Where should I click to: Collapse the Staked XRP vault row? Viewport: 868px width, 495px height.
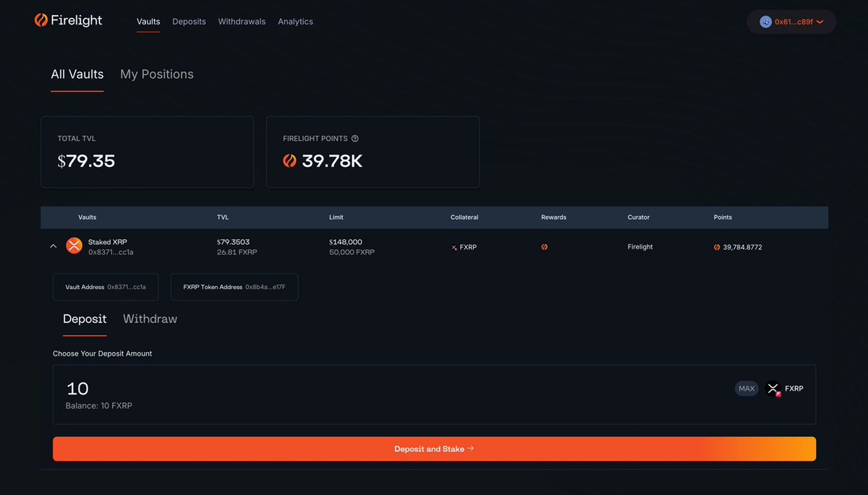(x=53, y=246)
